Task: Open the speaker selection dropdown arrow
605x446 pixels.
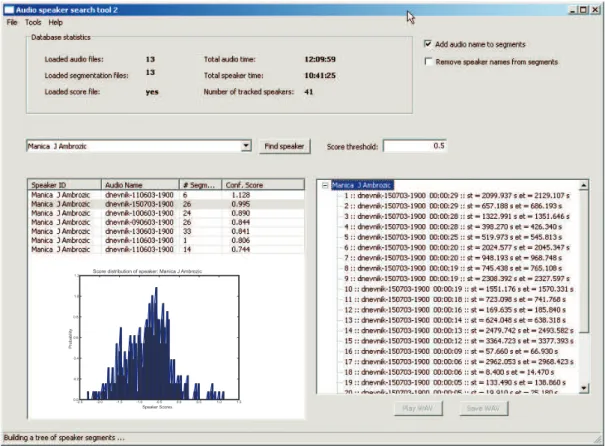Action: [x=246, y=146]
